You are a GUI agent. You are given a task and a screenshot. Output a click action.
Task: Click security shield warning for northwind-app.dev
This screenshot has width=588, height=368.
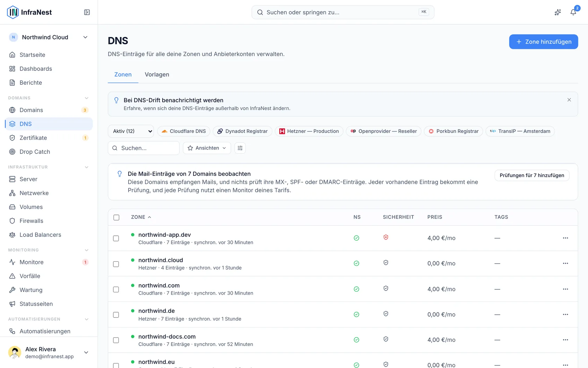click(386, 237)
